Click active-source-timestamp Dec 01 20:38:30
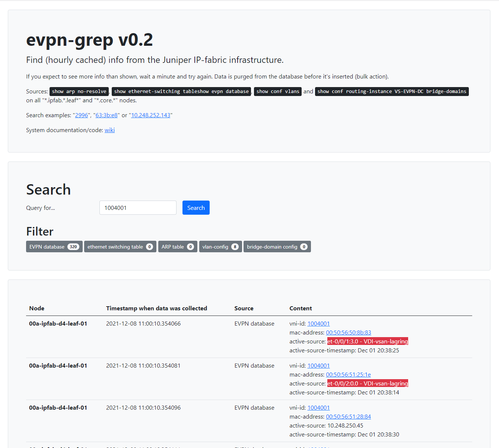 pyautogui.click(x=378, y=435)
